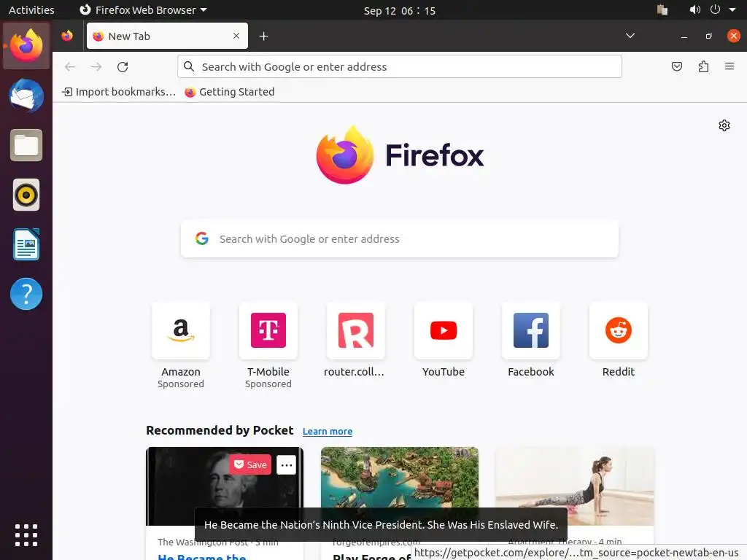This screenshot has width=747, height=560.
Task: Open the Files manager from the dock
Action: click(26, 145)
